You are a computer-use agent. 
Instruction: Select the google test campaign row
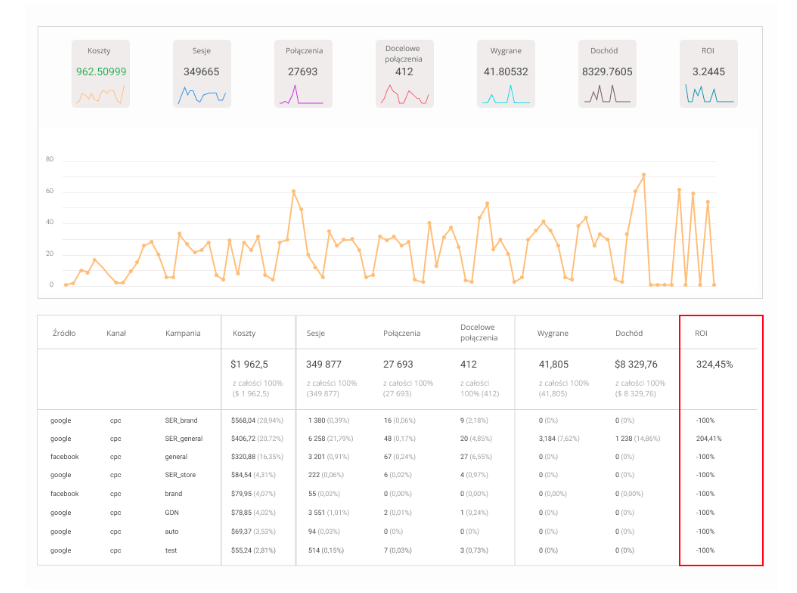(x=397, y=550)
